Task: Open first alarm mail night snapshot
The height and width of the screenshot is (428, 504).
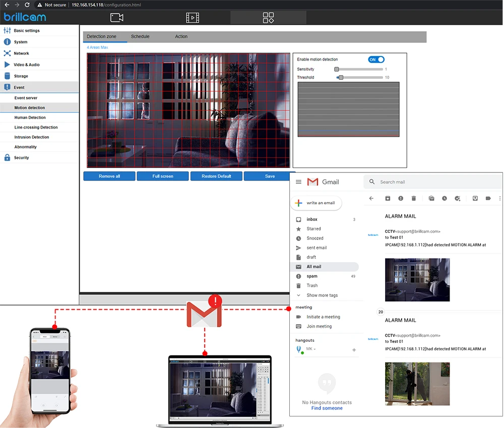Action: [417, 280]
